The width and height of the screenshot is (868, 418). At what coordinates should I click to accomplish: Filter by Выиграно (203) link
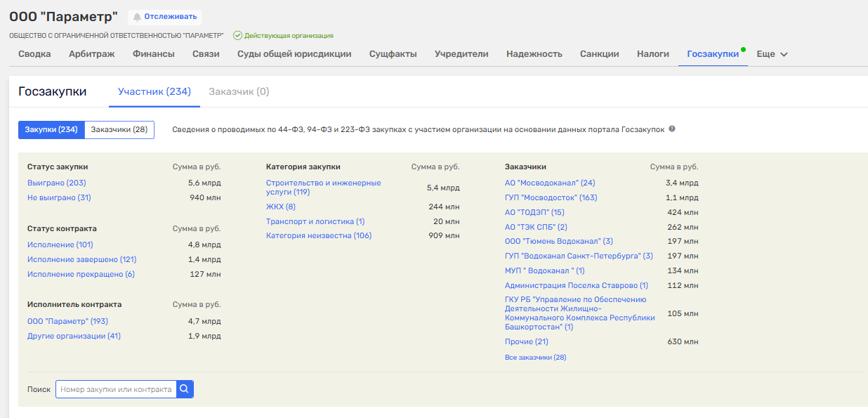57,183
